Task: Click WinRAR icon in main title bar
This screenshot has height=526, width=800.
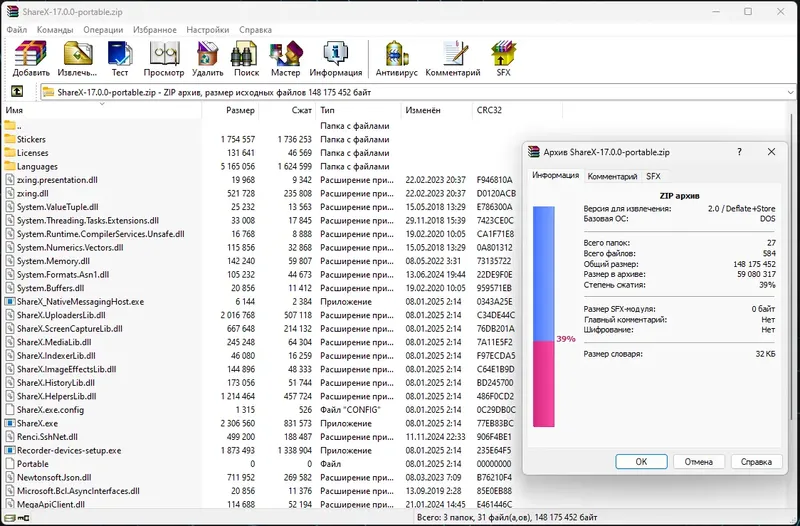Action: tap(12, 11)
